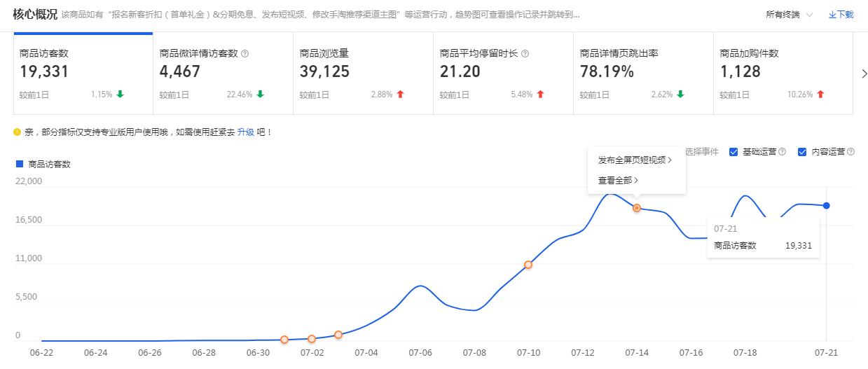This screenshot has height=369, width=868.
Task: Toggle the 商品访客数 chart legend
Action: [x=43, y=164]
